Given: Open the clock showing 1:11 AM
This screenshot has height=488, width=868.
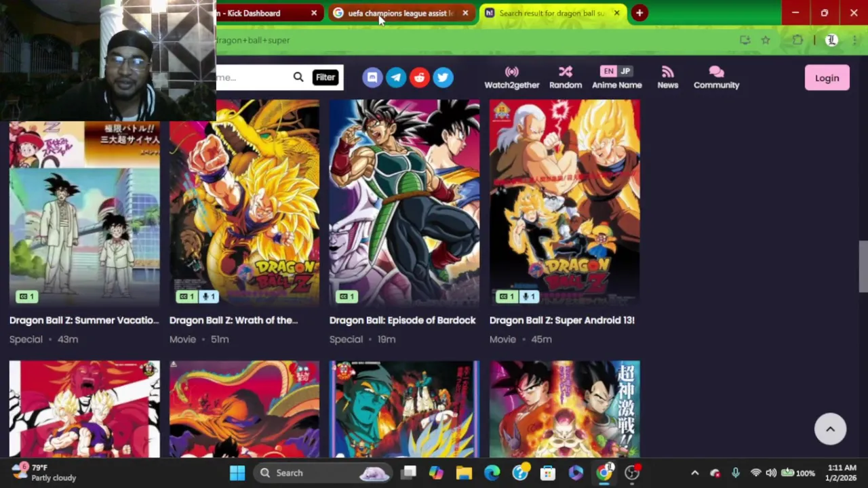Looking at the screenshot, I should point(842,472).
